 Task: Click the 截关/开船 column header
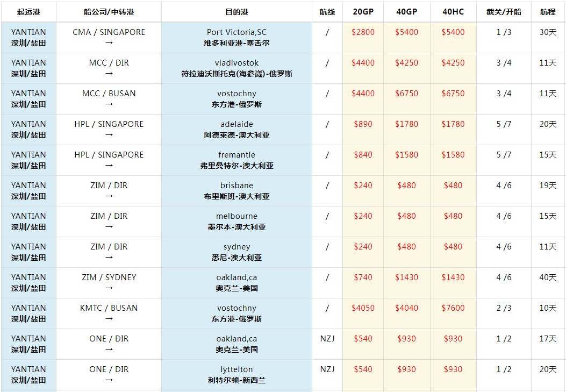pos(504,12)
